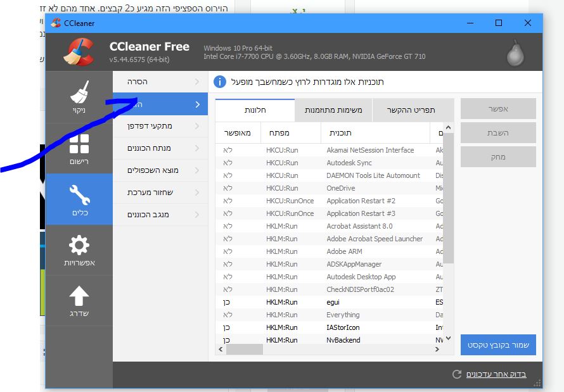The width and height of the screenshot is (564, 392).
Task: Select the Everything startup entry
Action: point(329,315)
